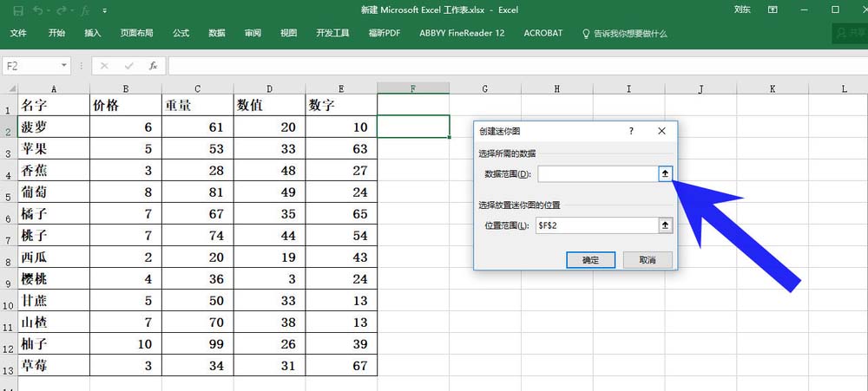Viewport: 868px width, 391px height.
Task: Expand the Name Box dropdown arrow
Action: coord(63,66)
